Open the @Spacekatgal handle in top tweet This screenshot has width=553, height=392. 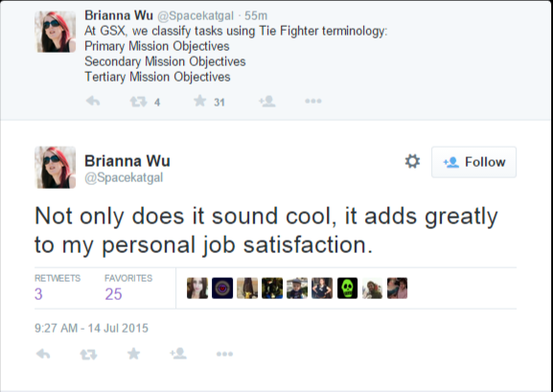[195, 16]
